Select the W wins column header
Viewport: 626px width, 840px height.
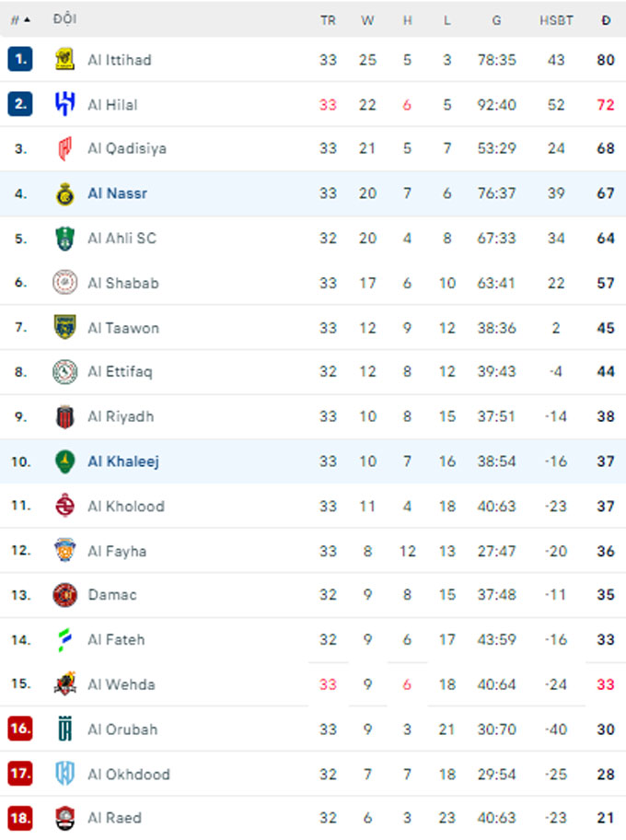click(367, 20)
